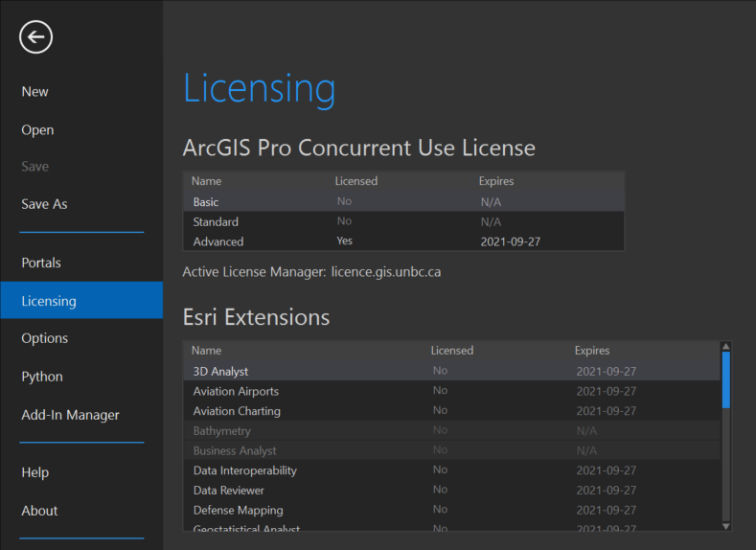This screenshot has height=550, width=756.
Task: Click the Bathymetry N/A expiry cell
Action: point(586,430)
